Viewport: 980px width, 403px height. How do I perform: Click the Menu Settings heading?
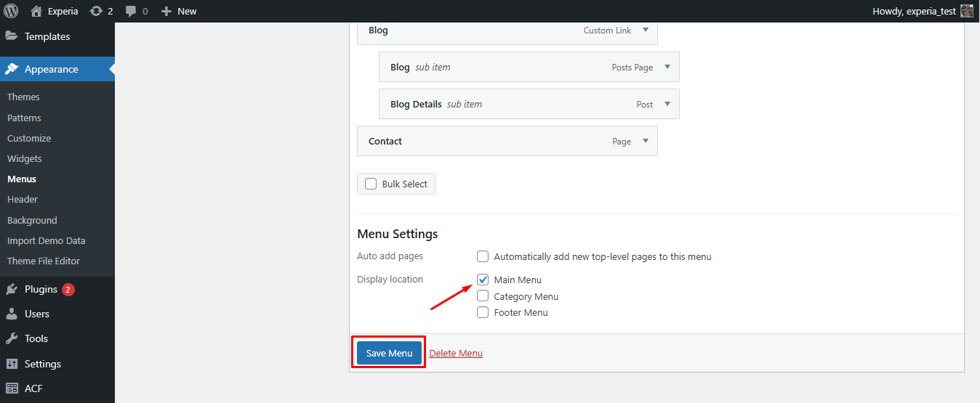pyautogui.click(x=398, y=234)
